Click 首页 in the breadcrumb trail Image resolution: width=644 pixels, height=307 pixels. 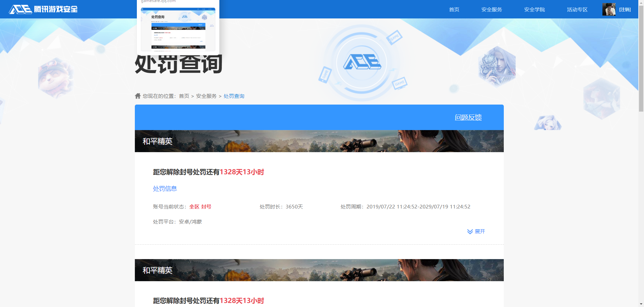(x=183, y=96)
